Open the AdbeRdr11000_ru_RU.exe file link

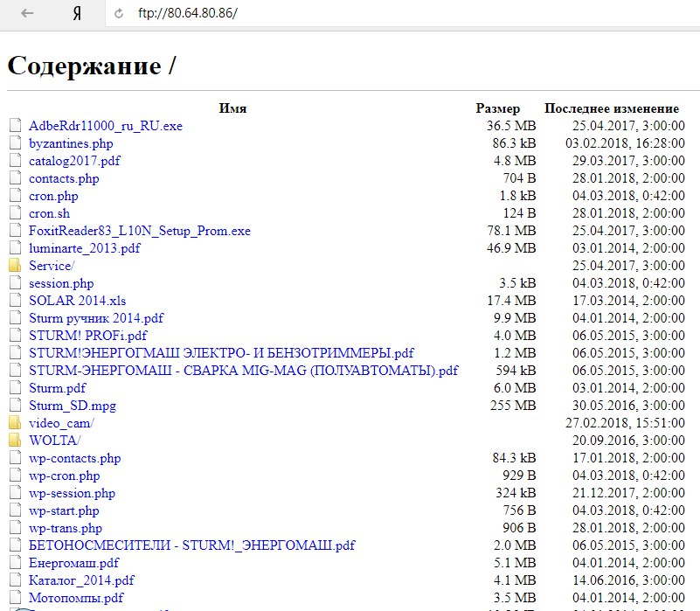(x=105, y=126)
